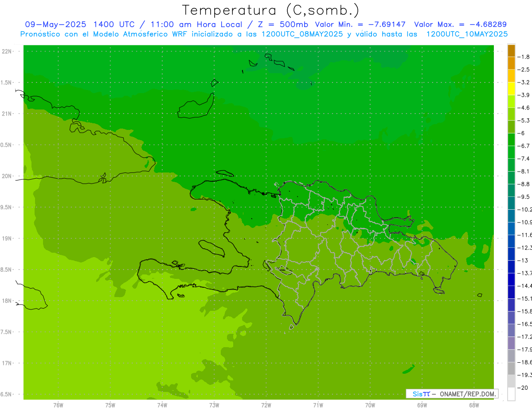Click the '17N' latitude label

[x=7, y=364]
